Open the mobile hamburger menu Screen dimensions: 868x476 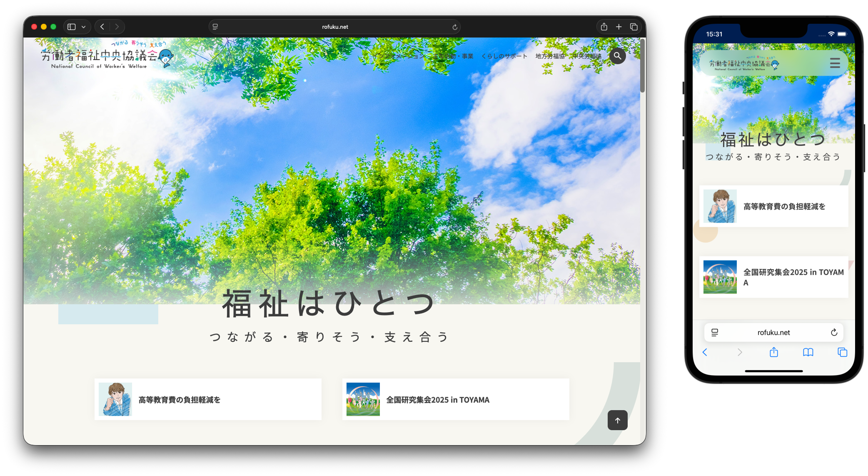(835, 63)
